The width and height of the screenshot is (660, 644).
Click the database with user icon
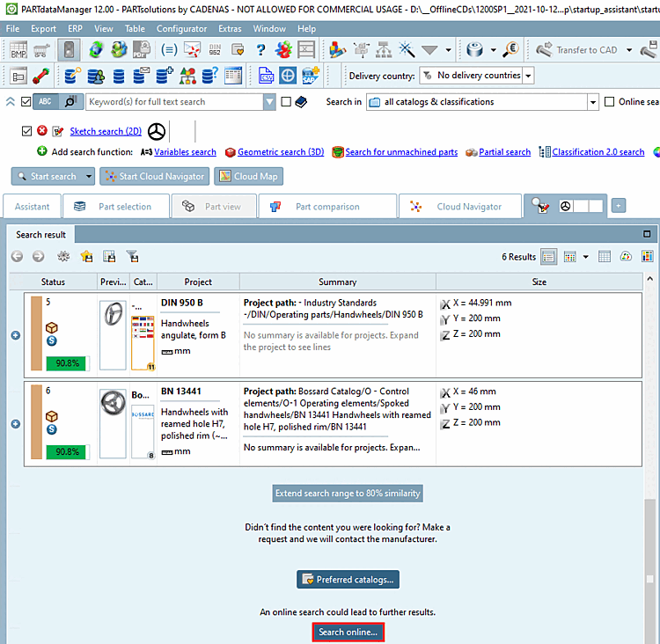coord(96,77)
